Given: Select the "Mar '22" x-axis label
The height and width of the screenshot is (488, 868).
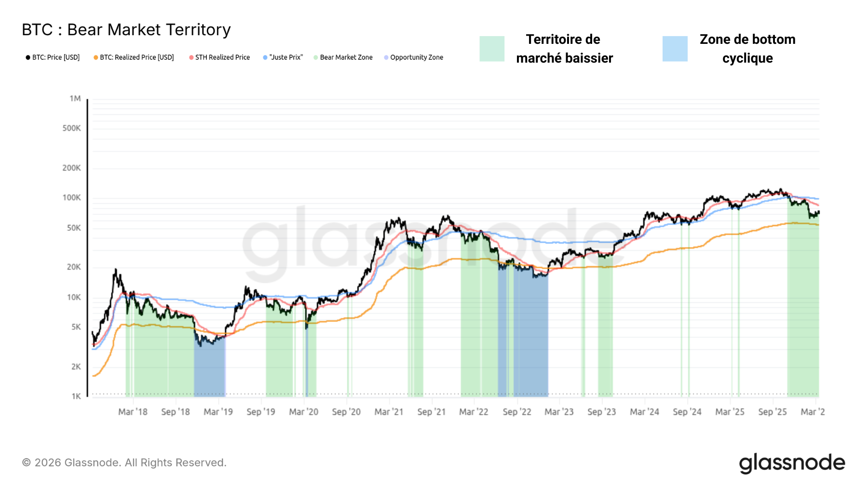Looking at the screenshot, I should 474,412.
